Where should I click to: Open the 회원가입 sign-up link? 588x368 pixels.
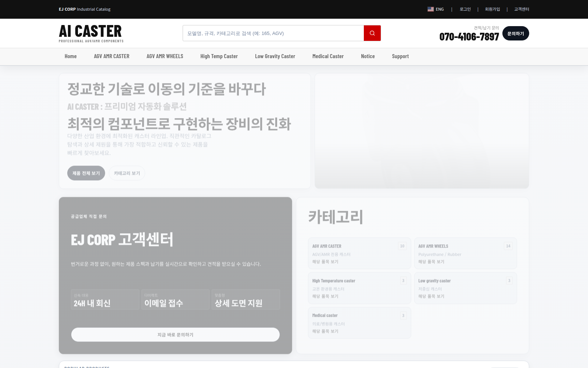tap(492, 9)
